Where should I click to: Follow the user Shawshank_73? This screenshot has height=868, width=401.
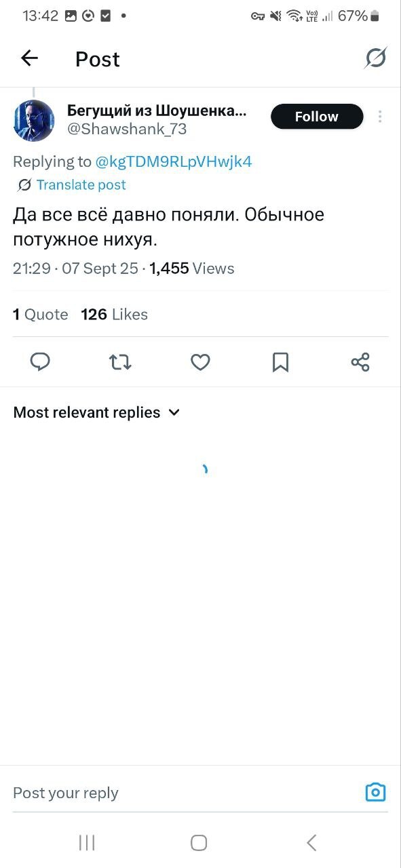pyautogui.click(x=317, y=117)
